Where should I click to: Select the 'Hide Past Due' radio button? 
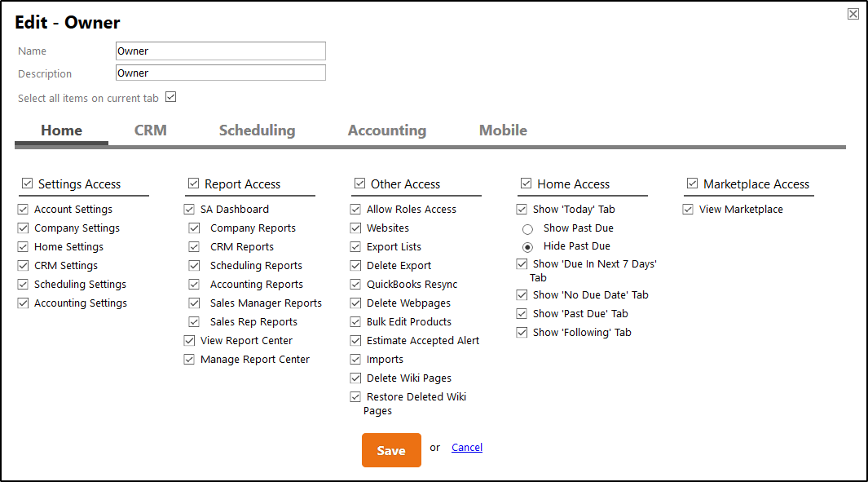[x=528, y=246]
